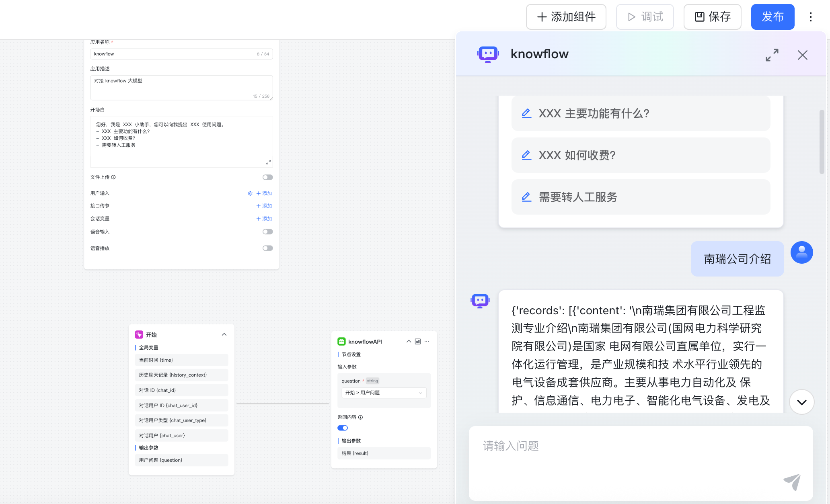Image resolution: width=830 pixels, height=504 pixels.
Task: Open the three-dot menu next to 发布
Action: click(810, 17)
